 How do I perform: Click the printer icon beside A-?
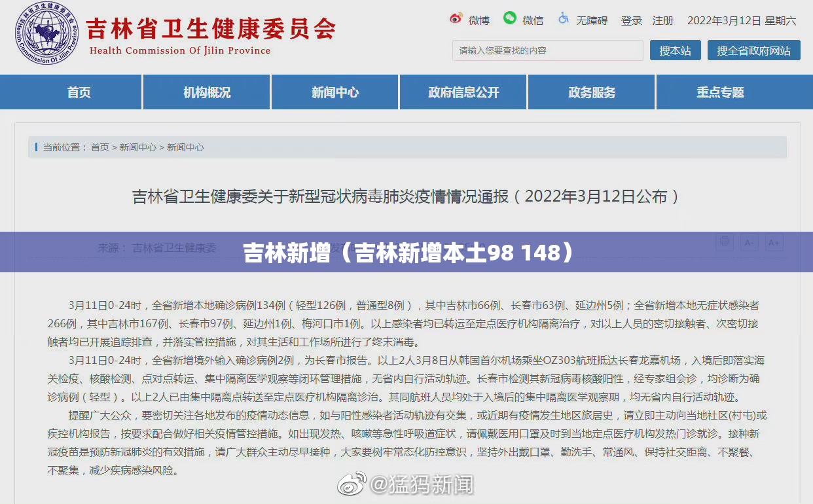tap(724, 242)
